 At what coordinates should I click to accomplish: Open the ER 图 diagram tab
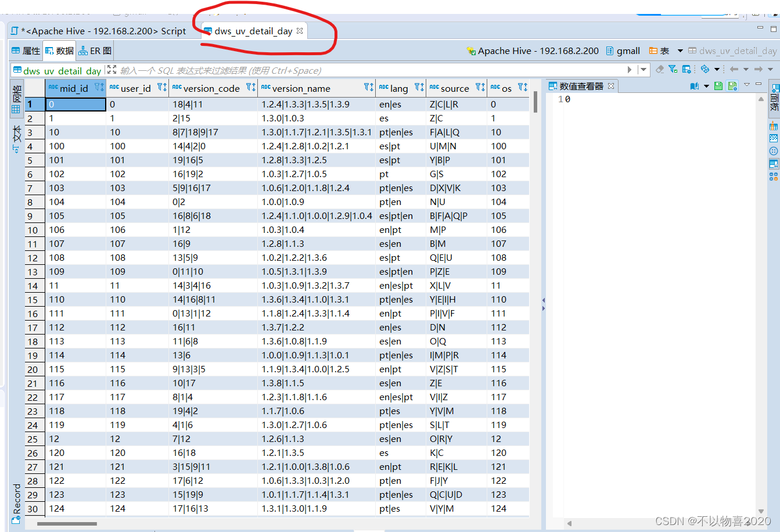(96, 51)
